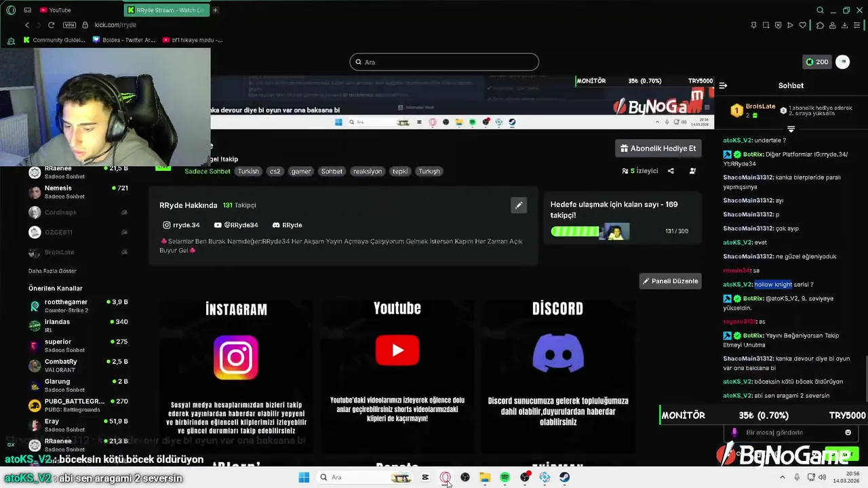Open the Boldes Twitter bookmark
The image size is (868, 488).
click(124, 40)
